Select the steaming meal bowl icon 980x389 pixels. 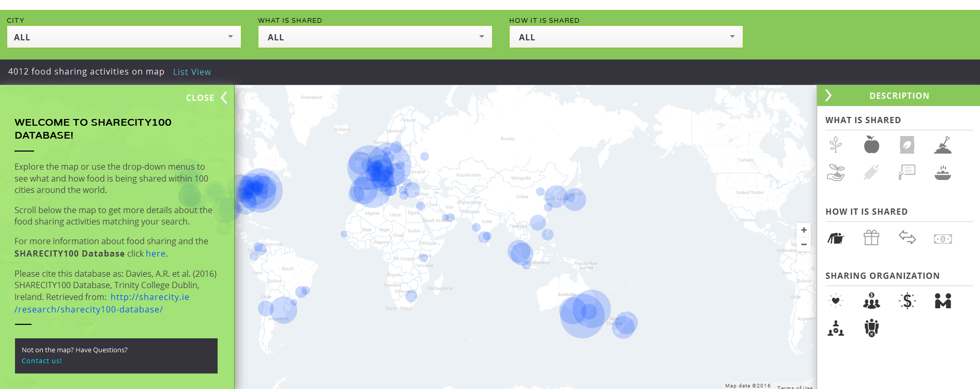(x=943, y=172)
